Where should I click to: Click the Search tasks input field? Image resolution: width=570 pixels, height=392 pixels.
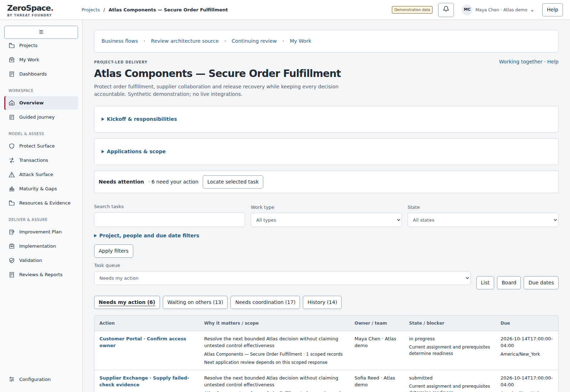coord(170,220)
